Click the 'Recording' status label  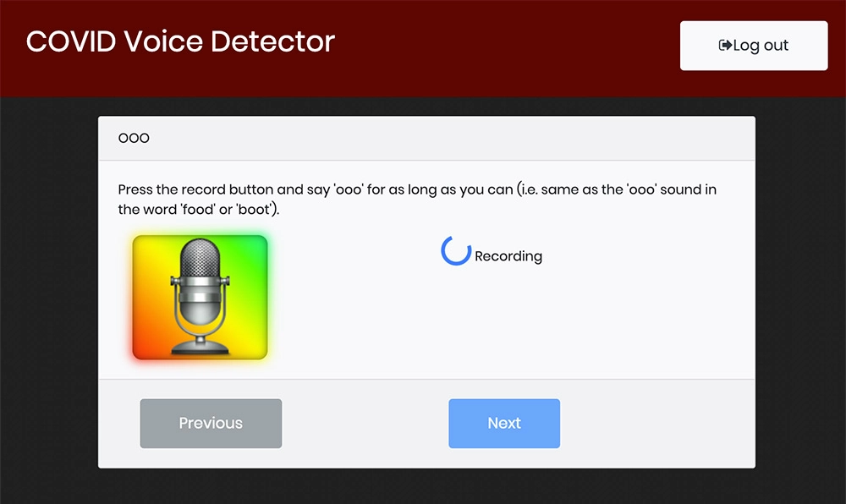(x=508, y=256)
